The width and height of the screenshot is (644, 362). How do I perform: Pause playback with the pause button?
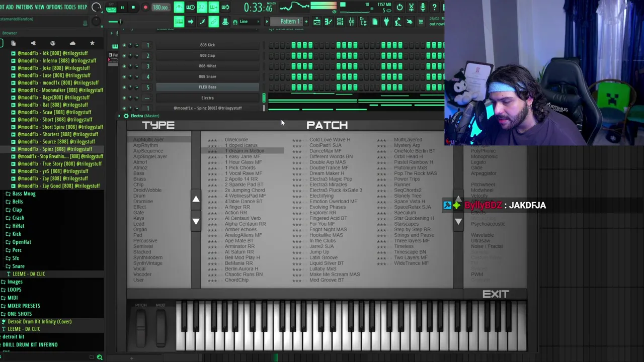pos(122,8)
